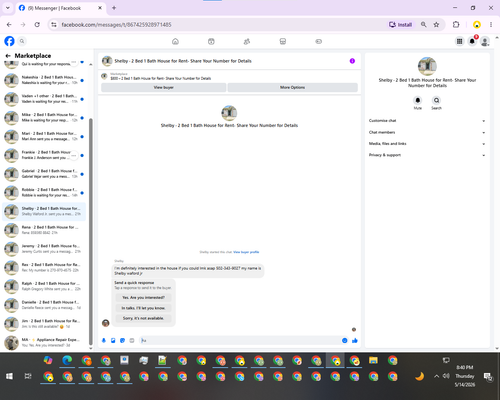500x400 pixels.
Task: Open the Gaming icon in top bar
Action: pos(318,41)
